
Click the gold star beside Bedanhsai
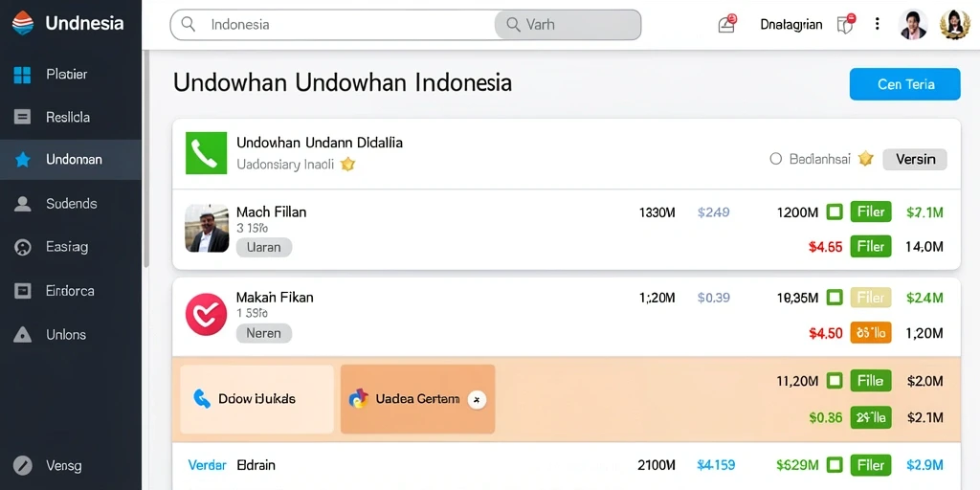pos(865,159)
